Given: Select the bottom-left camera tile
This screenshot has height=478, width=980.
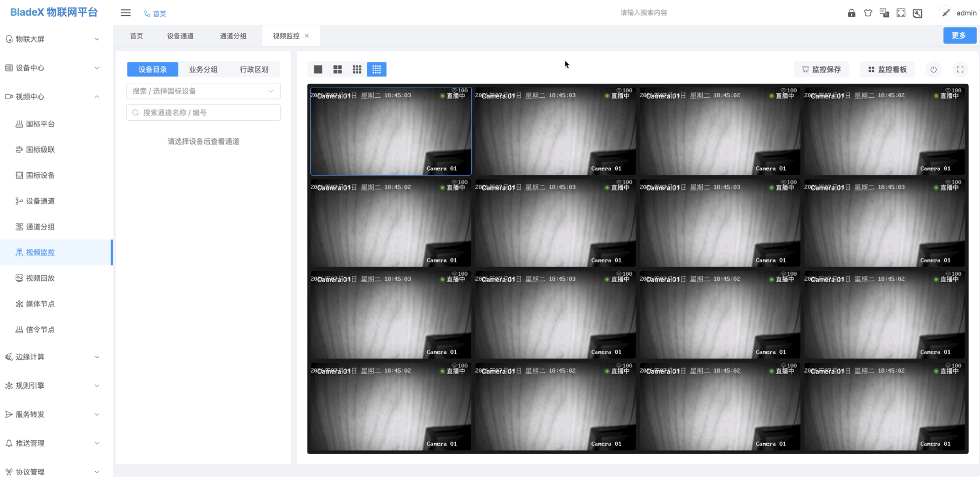Looking at the screenshot, I should pos(391,407).
